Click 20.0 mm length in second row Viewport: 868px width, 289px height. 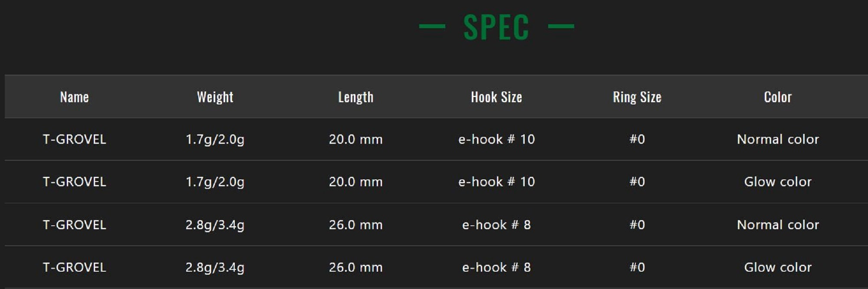[355, 182]
